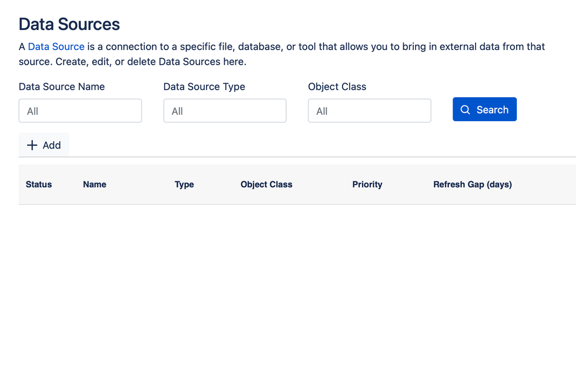588x389 pixels.
Task: Open the Object Class filter box
Action: 370,111
